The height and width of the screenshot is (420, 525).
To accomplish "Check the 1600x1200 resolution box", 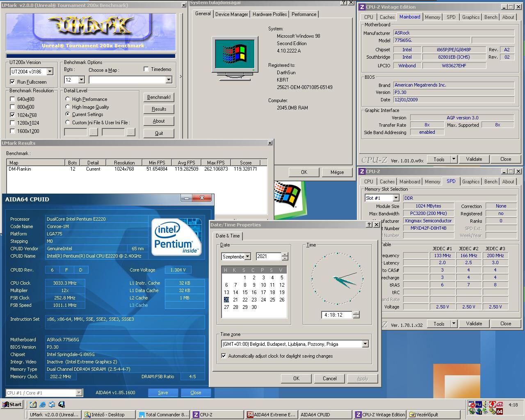I will [12, 131].
